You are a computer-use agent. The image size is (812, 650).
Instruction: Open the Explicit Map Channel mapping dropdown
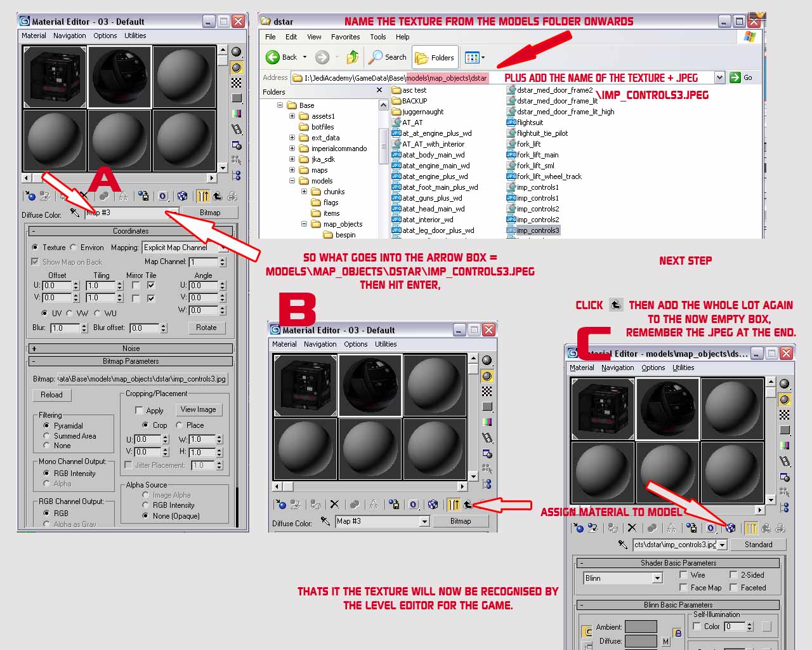[223, 248]
